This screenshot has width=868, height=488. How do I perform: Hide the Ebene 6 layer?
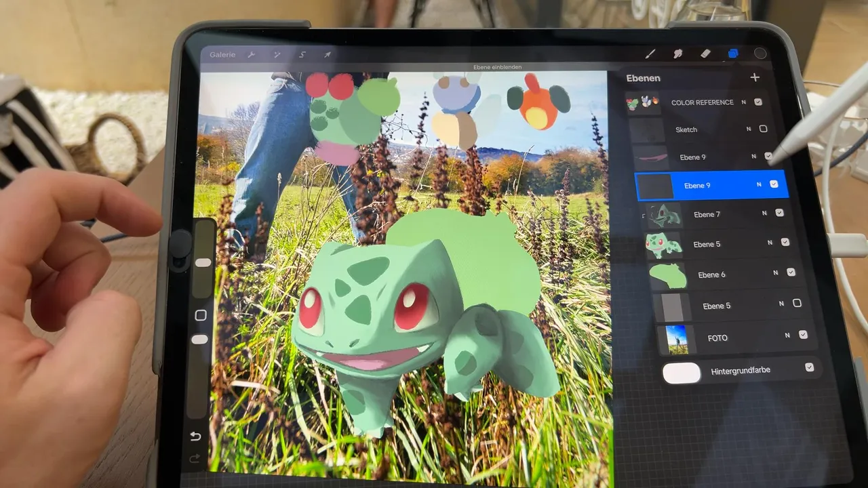[x=791, y=272]
